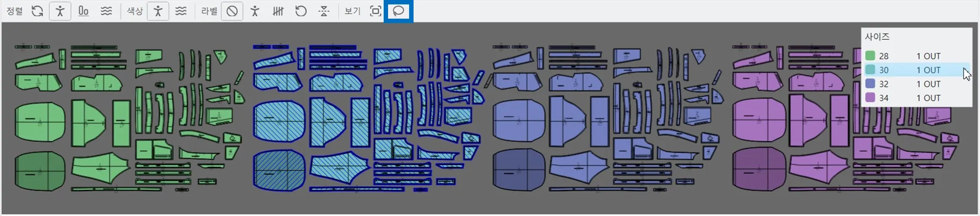Click the green color swatch for size 28

pyautogui.click(x=870, y=56)
